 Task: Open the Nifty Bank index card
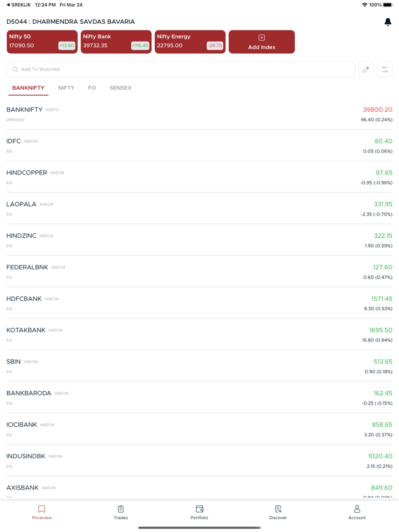116,42
